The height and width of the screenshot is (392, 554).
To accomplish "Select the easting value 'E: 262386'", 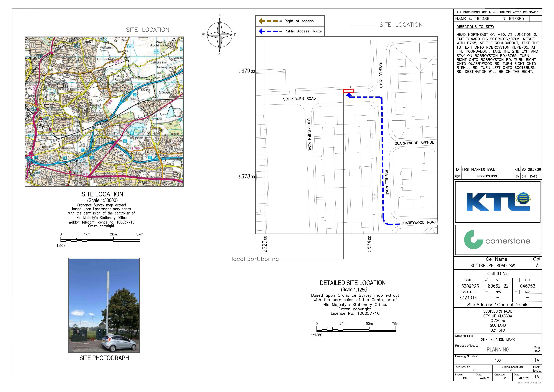I will tap(479, 19).
